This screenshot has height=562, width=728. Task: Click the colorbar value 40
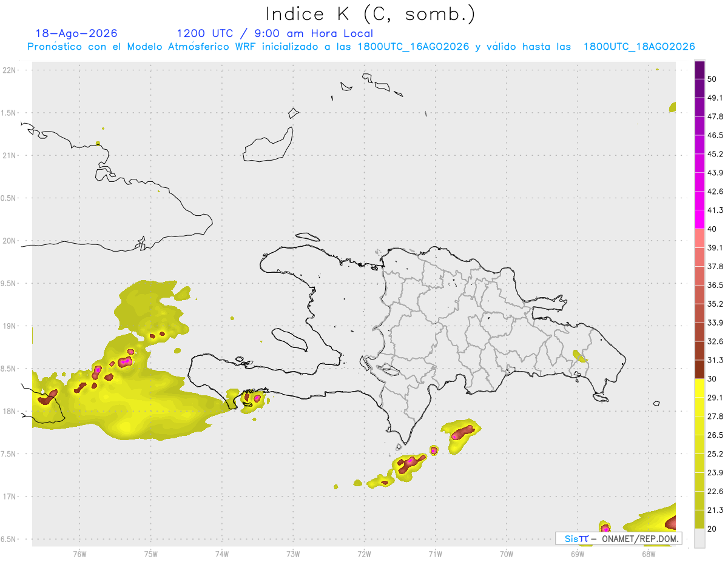pyautogui.click(x=712, y=229)
